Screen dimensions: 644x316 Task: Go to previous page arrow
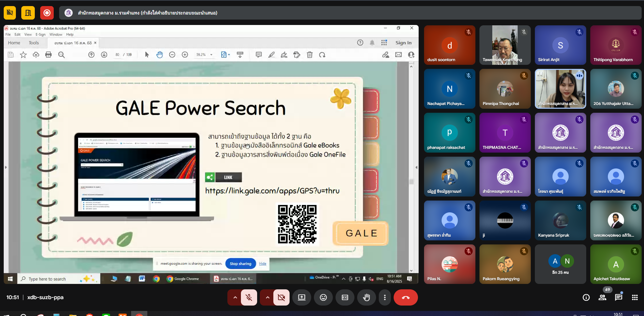pyautogui.click(x=91, y=55)
